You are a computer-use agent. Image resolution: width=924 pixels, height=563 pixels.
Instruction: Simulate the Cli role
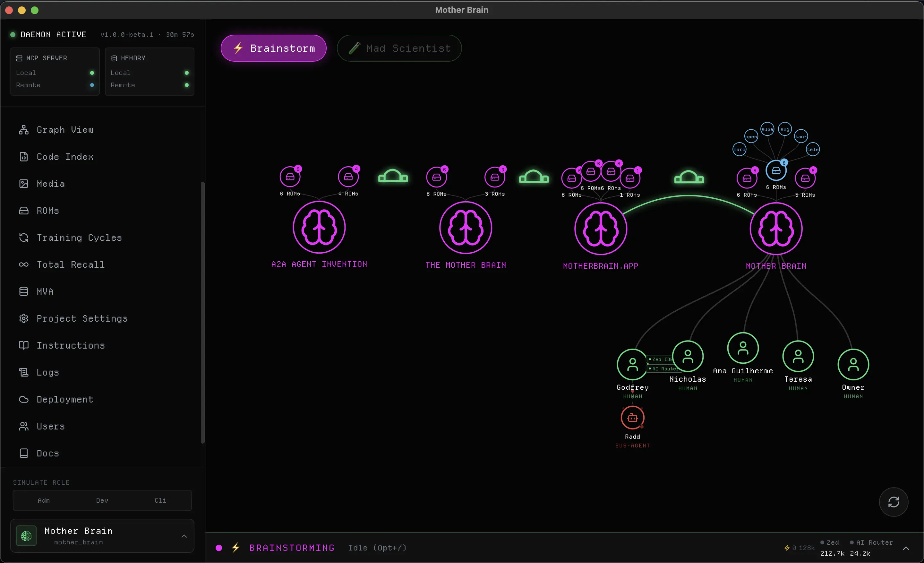(160, 500)
